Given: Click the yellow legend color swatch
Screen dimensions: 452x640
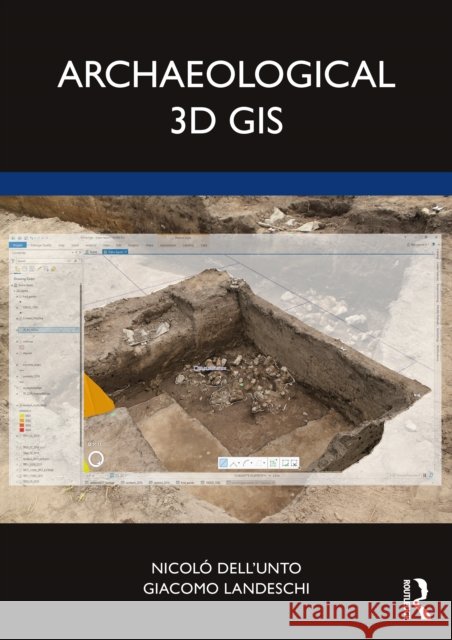Looking at the screenshot, I should click(x=22, y=416).
